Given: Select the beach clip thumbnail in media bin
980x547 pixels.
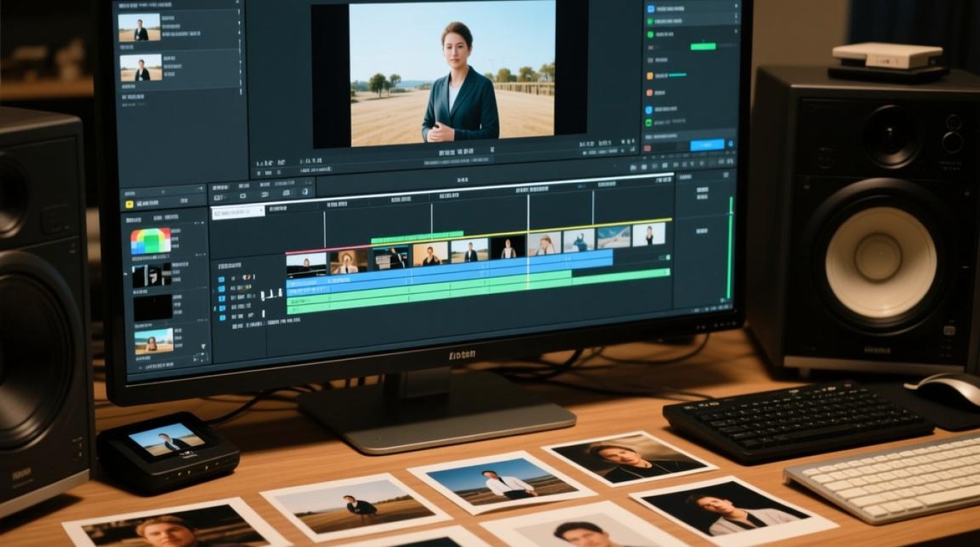Looking at the screenshot, I should coord(154,341).
